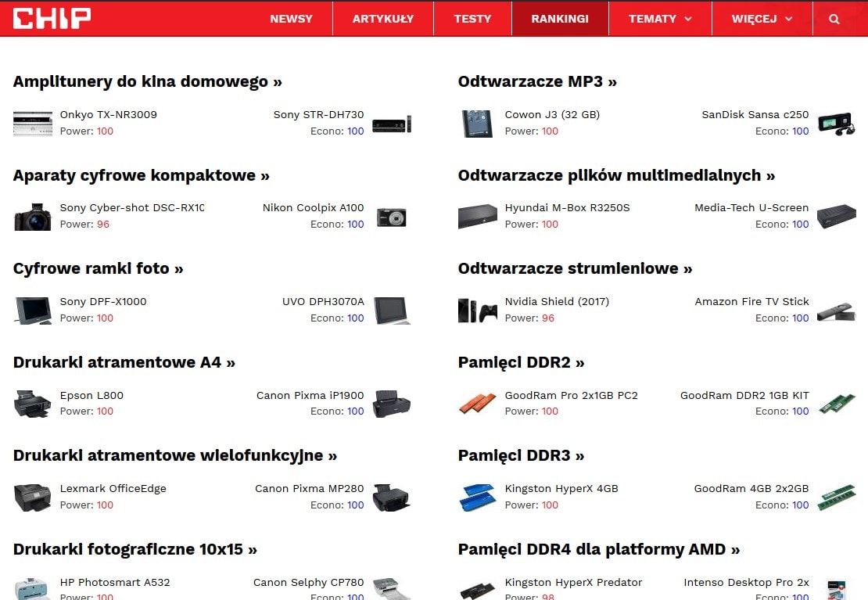
Task: Click the Sony DPF-X1000 photo frame image
Action: click(x=33, y=311)
